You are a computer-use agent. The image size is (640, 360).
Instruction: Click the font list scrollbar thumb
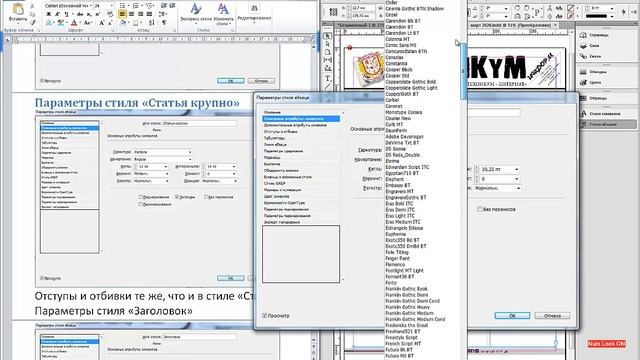(x=463, y=70)
